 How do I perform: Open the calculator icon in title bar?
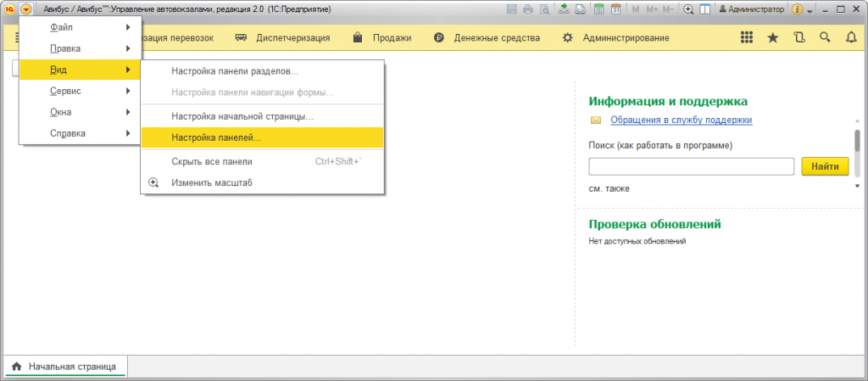(x=599, y=9)
